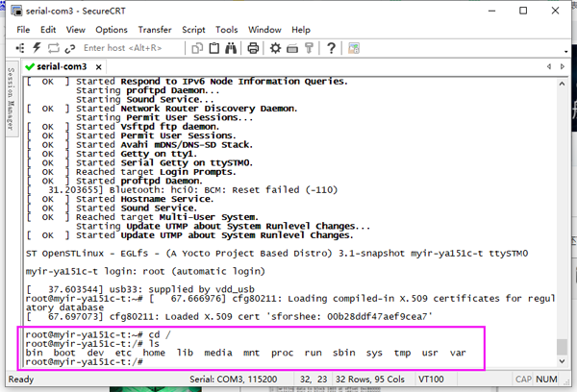Viewport: 577px width, 392px height.
Task: Open the Script menu
Action: point(193,30)
